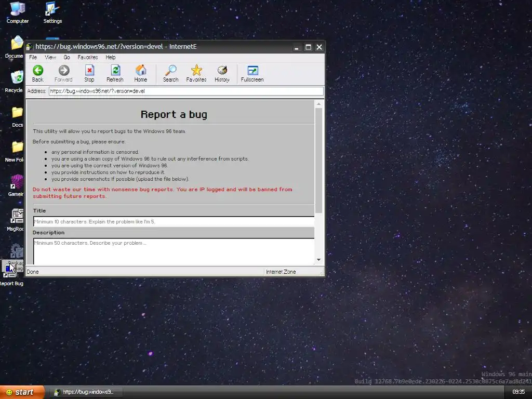Screen dimensions: 532x399
Task: Click the page scroll up arrow
Action: coord(318,104)
